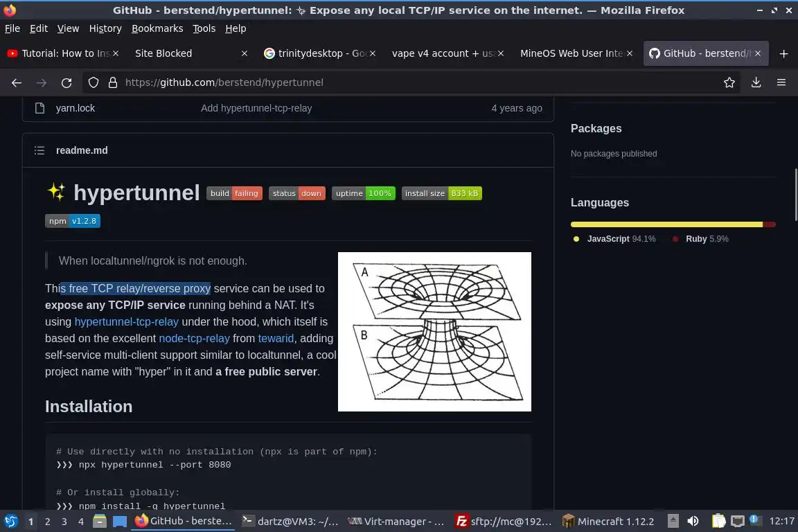
Task: Close the vape v4 account tab
Action: [x=501, y=53]
